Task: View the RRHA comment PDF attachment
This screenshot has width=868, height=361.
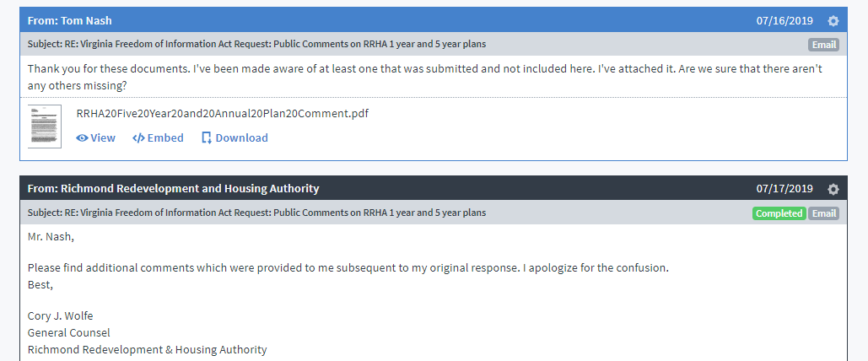Action: click(96, 137)
